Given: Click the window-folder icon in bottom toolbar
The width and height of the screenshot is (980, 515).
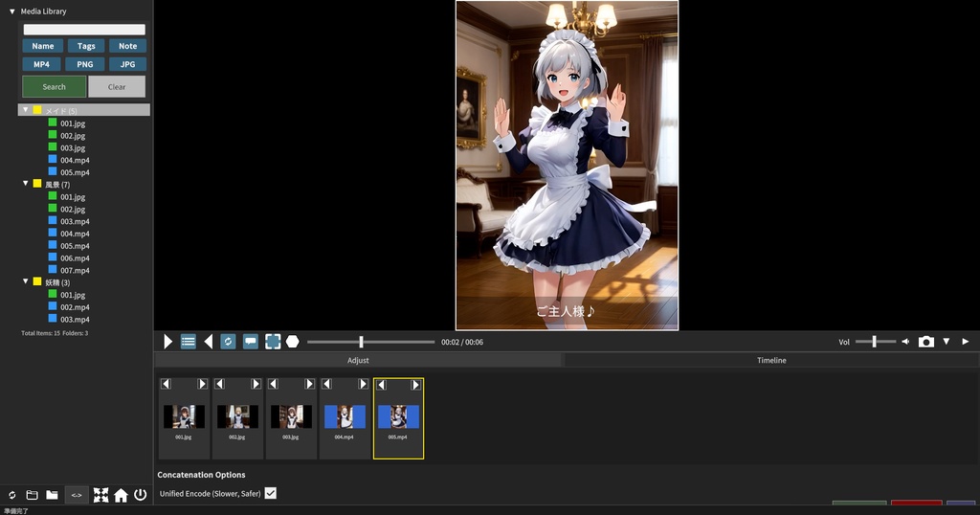Looking at the screenshot, I should [x=32, y=495].
